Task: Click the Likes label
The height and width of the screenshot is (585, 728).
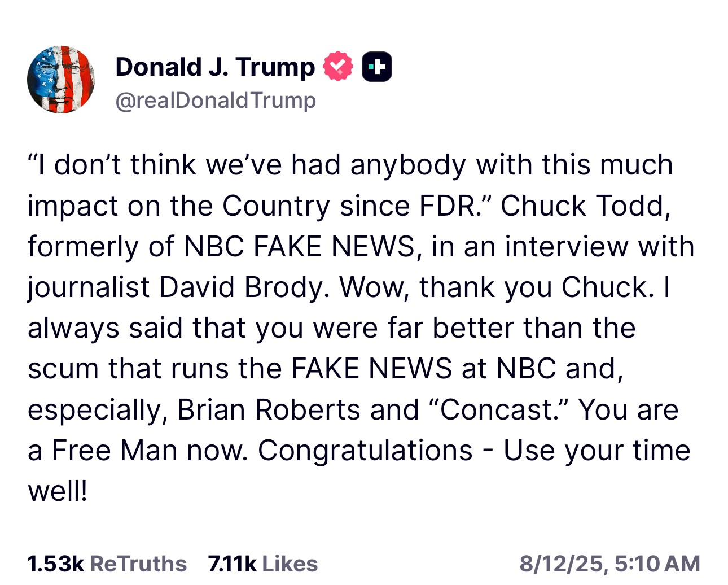Action: pos(290,564)
